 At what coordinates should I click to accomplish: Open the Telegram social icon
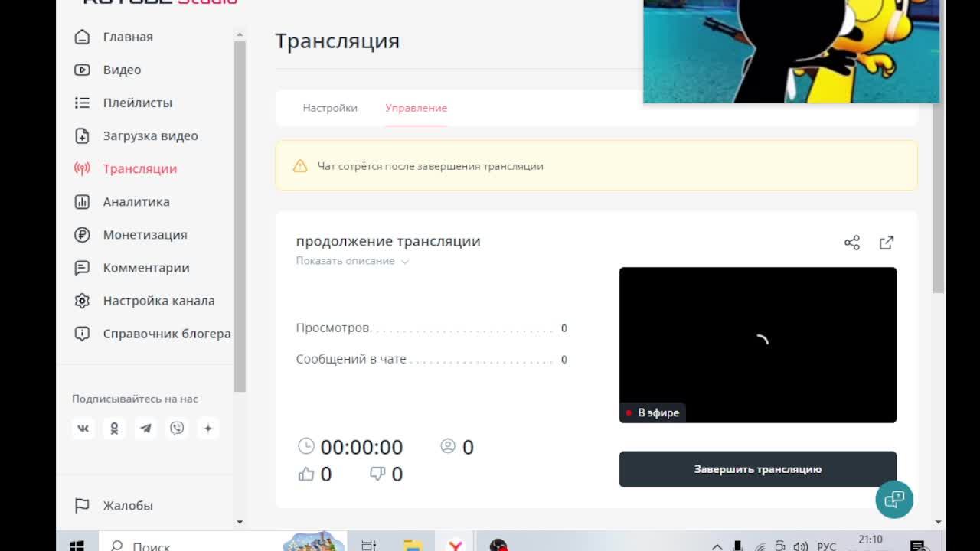145,429
